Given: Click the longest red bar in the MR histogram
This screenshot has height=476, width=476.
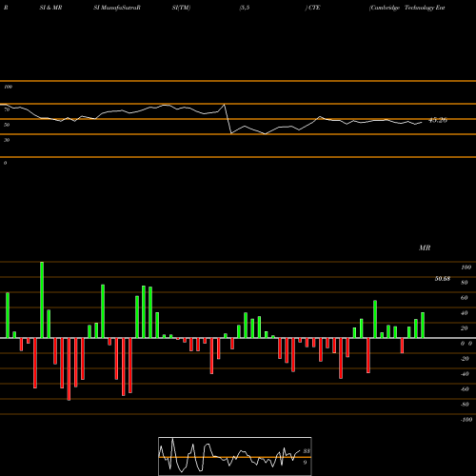Looking at the screenshot, I should pos(69,369).
